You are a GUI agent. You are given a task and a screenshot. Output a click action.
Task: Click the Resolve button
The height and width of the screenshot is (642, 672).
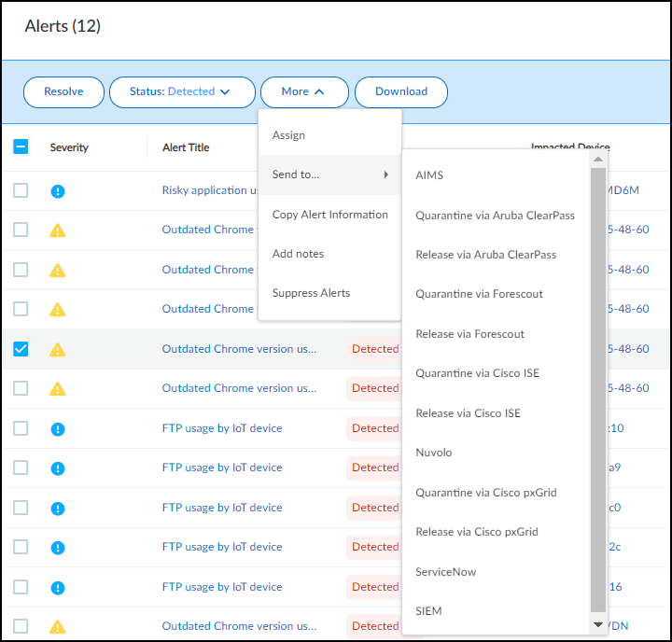[63, 91]
